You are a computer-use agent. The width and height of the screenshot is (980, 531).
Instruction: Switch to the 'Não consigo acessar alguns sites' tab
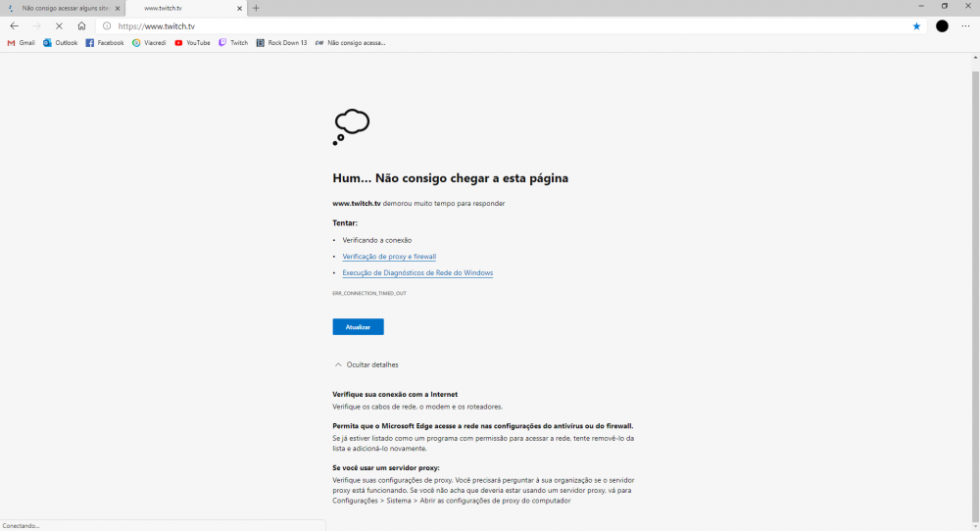point(63,8)
